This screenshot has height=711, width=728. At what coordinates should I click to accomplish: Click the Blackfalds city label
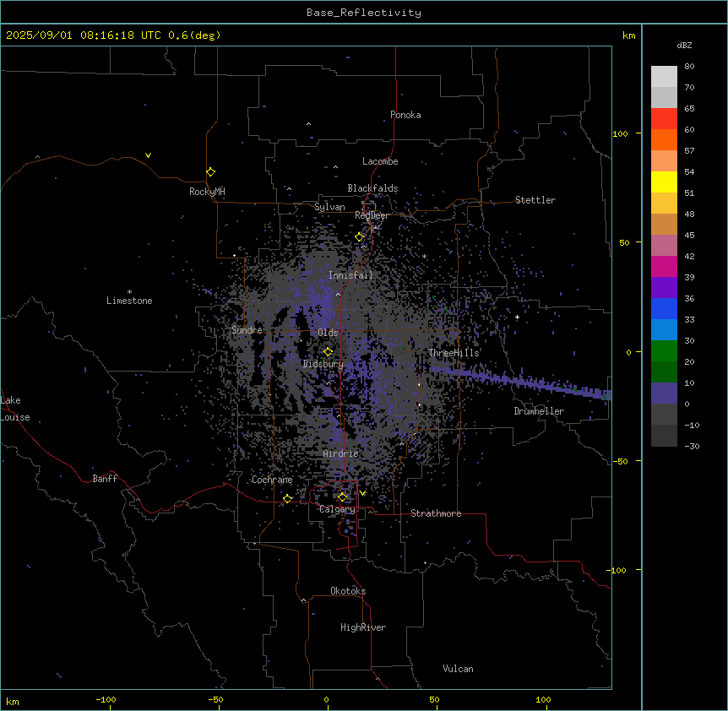click(372, 188)
